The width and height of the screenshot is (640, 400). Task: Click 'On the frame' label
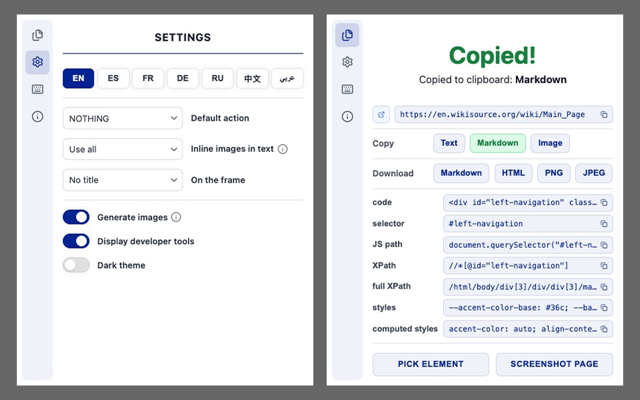(x=218, y=180)
